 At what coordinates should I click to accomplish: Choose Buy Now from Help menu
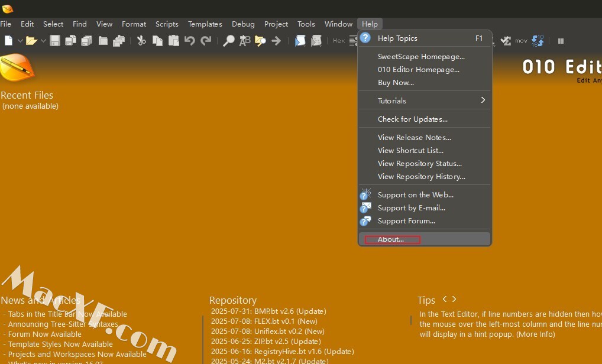(425, 83)
